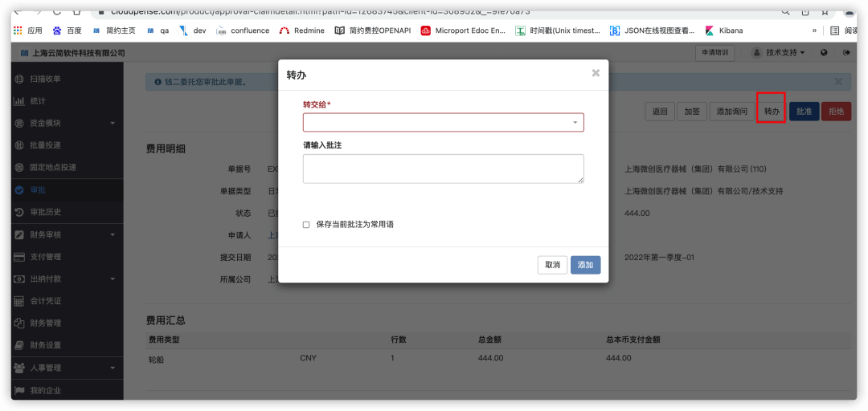Screen dimensions: 868x411
Task: Click the 上海云简软件科技有限公司 company logo
Action: [x=72, y=53]
